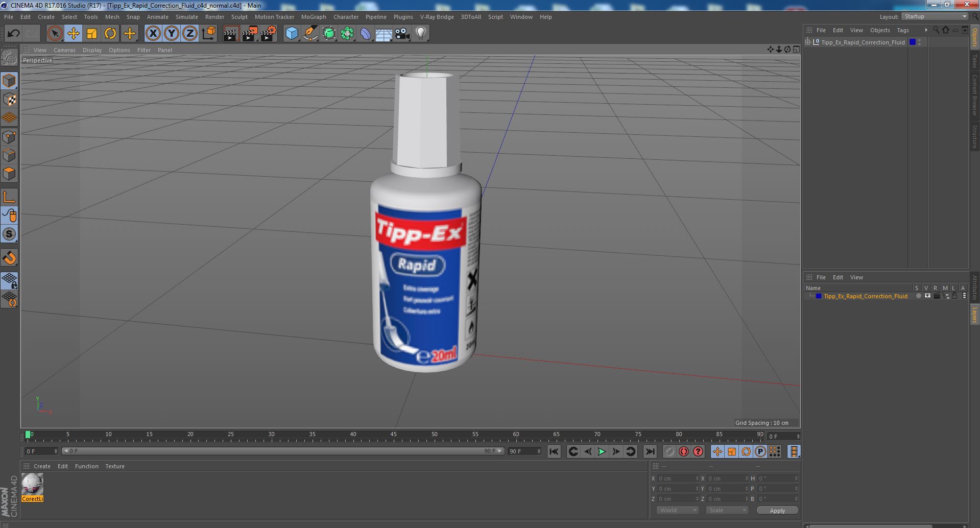Screen dimensions: 980x528
Task: Switch the coordinate system icon
Action: [x=209, y=34]
